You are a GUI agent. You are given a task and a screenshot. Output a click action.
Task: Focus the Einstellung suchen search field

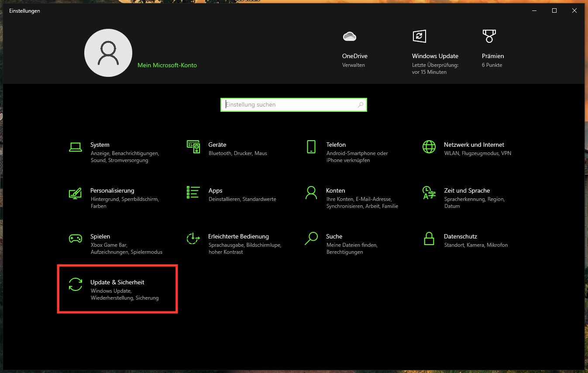[294, 105]
